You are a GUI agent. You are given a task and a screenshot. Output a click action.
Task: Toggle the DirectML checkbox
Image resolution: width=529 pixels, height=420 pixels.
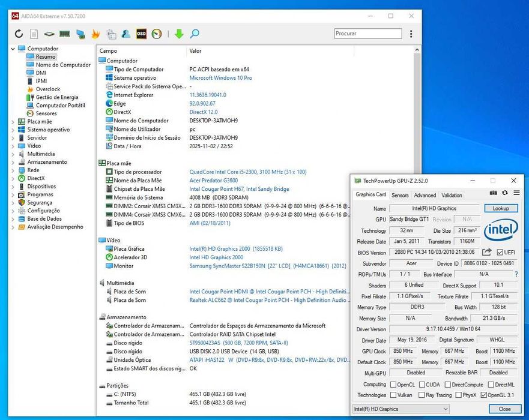[x=491, y=385]
